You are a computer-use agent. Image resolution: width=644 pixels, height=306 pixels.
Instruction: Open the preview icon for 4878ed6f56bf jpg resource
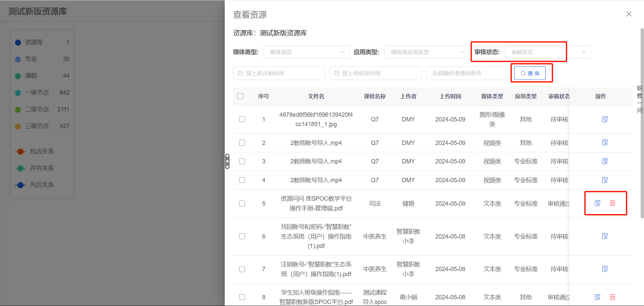(605, 119)
